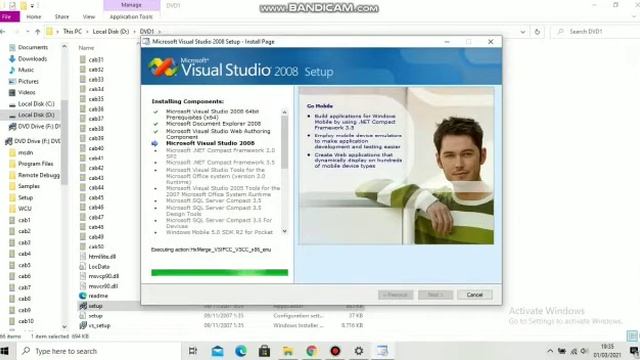The height and width of the screenshot is (360, 640).
Task: Select the htmllite.dll file
Action: coord(102,256)
